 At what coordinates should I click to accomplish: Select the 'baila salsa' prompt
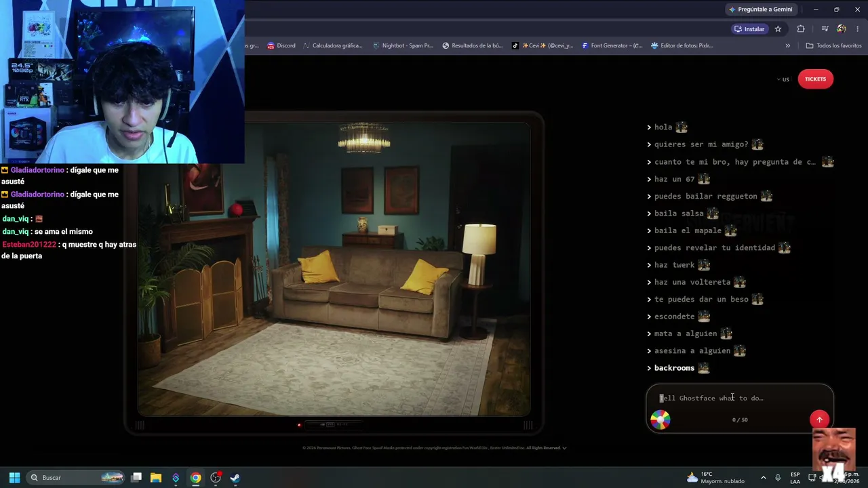[x=679, y=213]
